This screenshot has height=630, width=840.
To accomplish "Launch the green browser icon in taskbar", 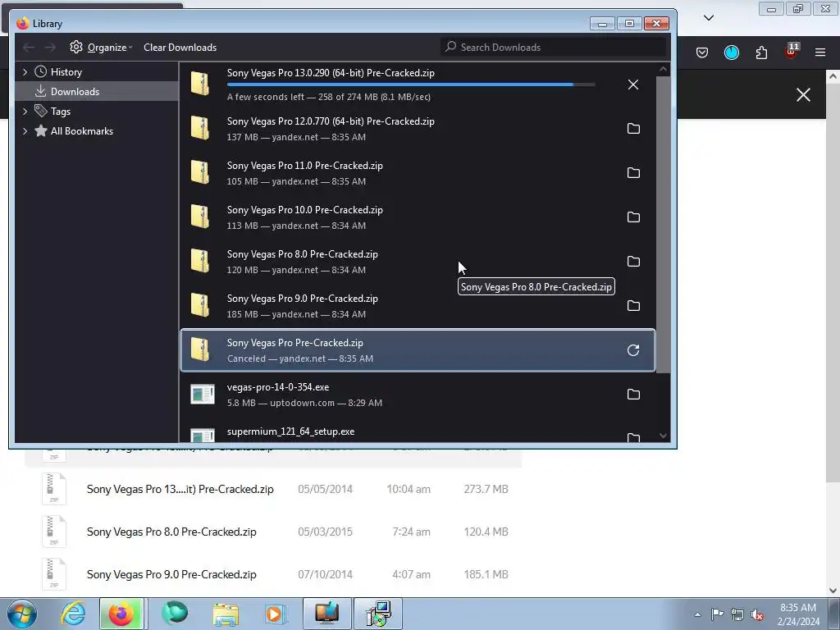I will (175, 614).
